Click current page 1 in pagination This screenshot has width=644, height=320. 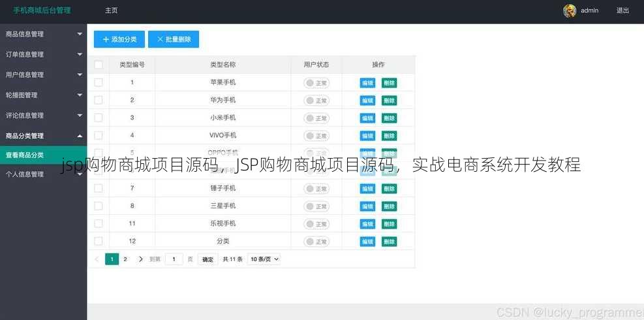point(112,259)
